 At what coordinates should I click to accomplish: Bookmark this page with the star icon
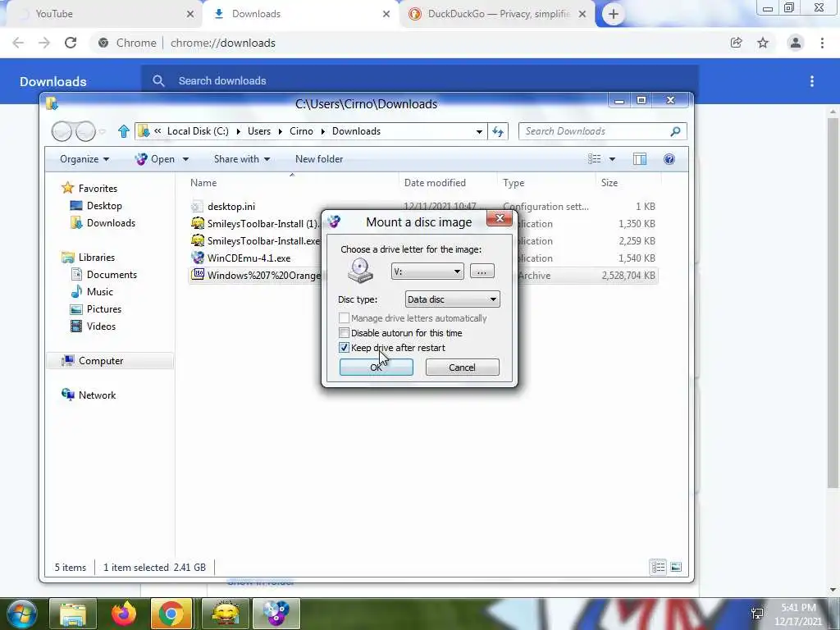763,43
